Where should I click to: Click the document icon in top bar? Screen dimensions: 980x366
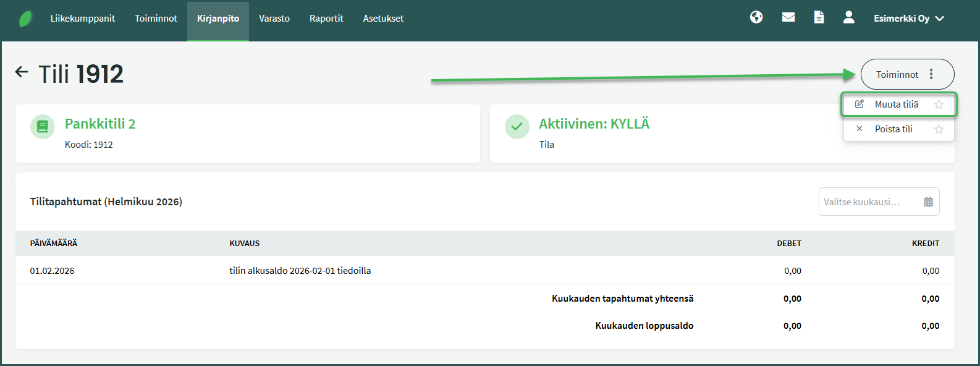(819, 17)
